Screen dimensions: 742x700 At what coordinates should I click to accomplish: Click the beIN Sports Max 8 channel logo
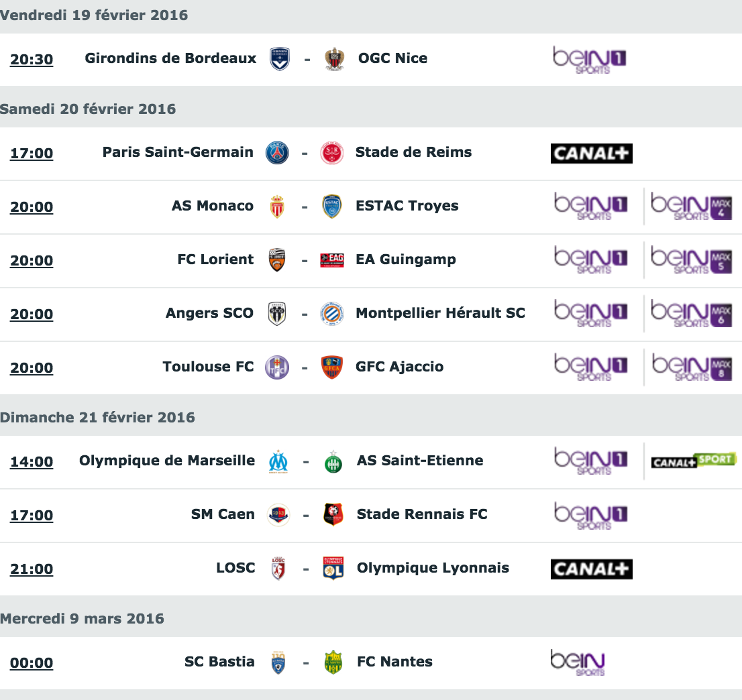click(x=692, y=367)
